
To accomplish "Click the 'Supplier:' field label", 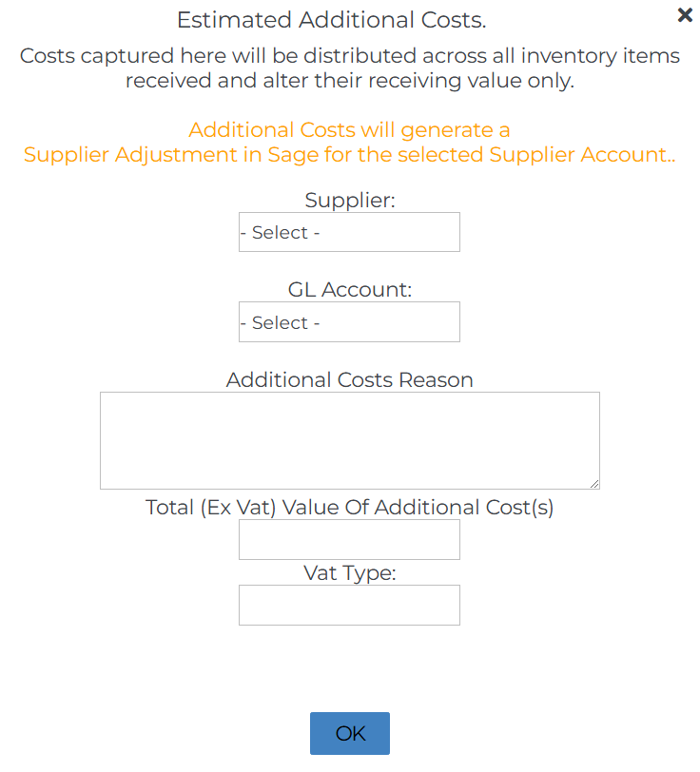I will click(349, 201).
